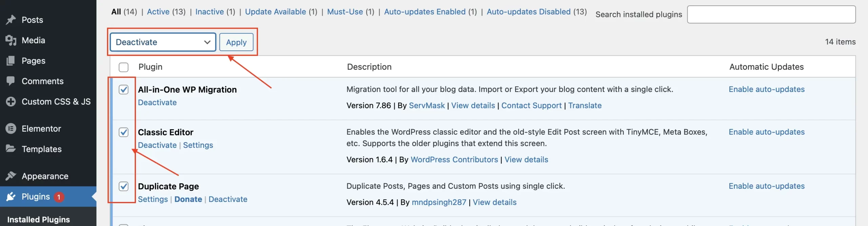Click the Plugins update count badge
The width and height of the screenshot is (868, 226).
click(59, 197)
